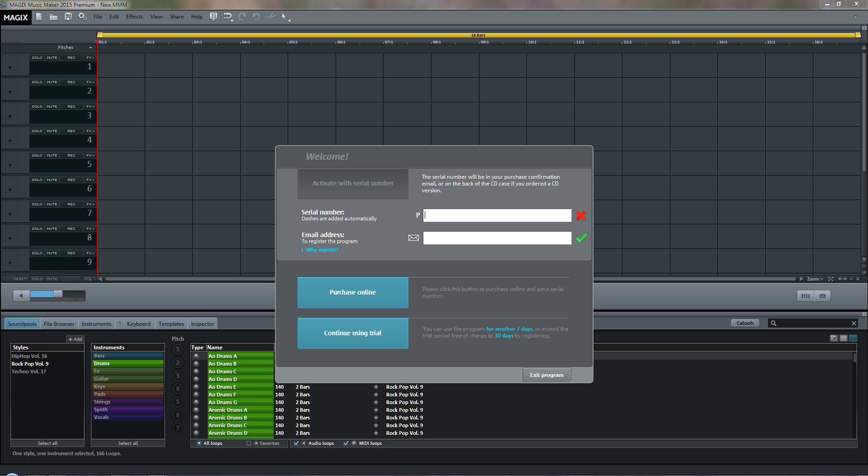Click the Synth instrument color bar
Image resolution: width=868 pixels, height=476 pixels.
coord(128,409)
